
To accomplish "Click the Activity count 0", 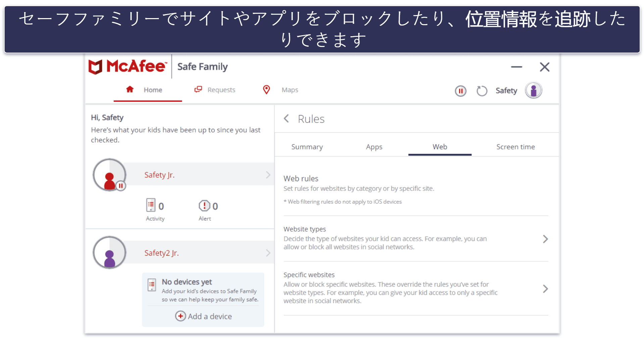I will [161, 206].
